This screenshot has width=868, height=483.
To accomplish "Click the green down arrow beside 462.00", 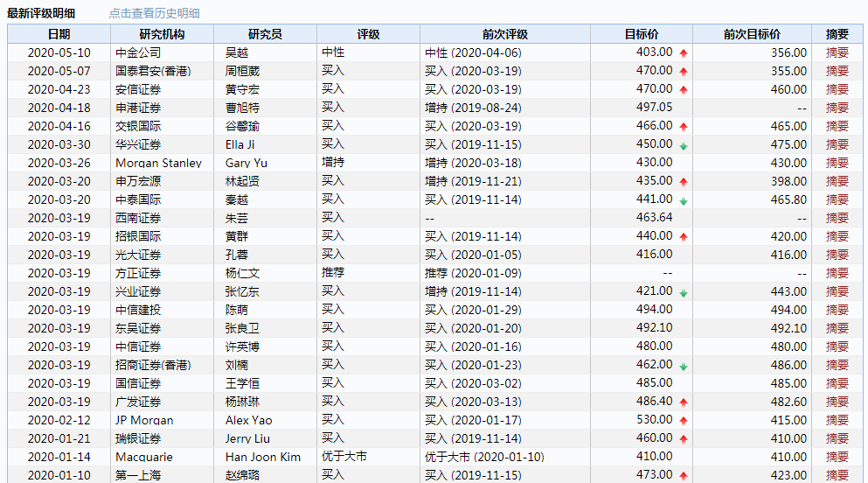I will tap(684, 367).
